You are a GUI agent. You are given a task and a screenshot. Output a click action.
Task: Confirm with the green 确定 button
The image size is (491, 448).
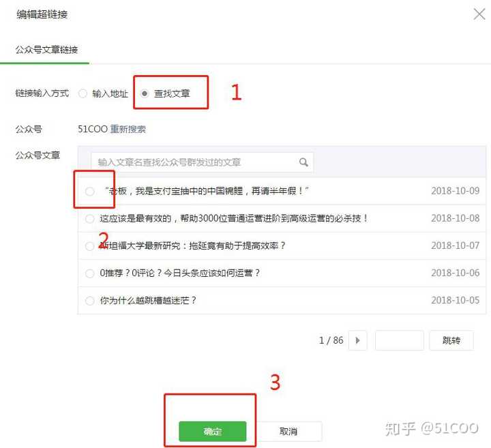[213, 432]
